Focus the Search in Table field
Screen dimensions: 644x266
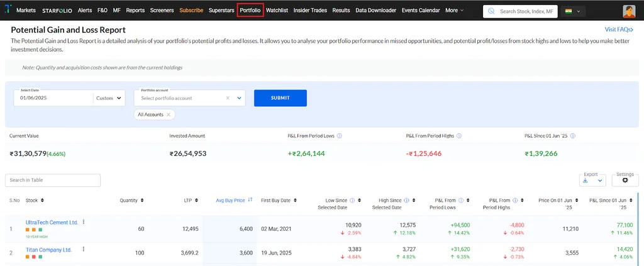tap(53, 180)
